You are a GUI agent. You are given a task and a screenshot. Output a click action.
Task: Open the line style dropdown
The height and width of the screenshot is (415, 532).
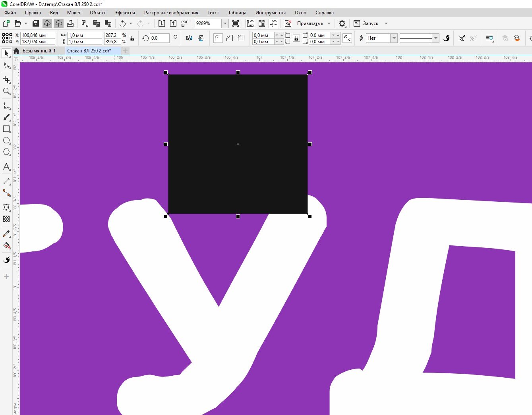tap(436, 38)
